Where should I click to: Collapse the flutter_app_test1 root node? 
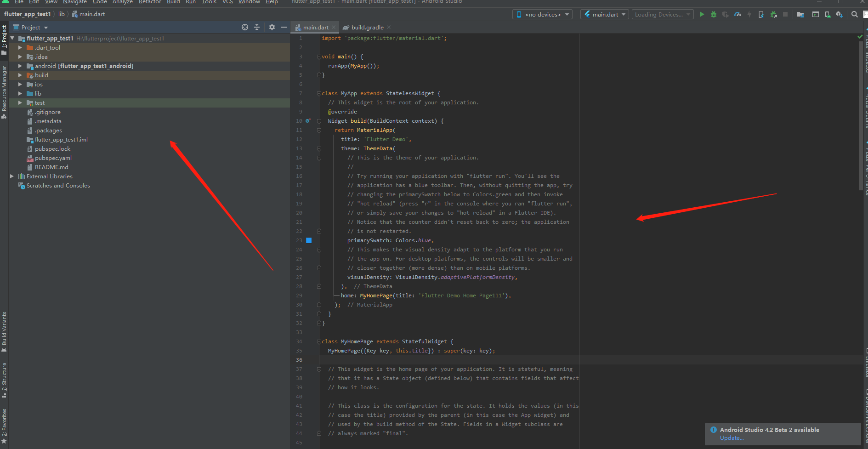point(12,38)
